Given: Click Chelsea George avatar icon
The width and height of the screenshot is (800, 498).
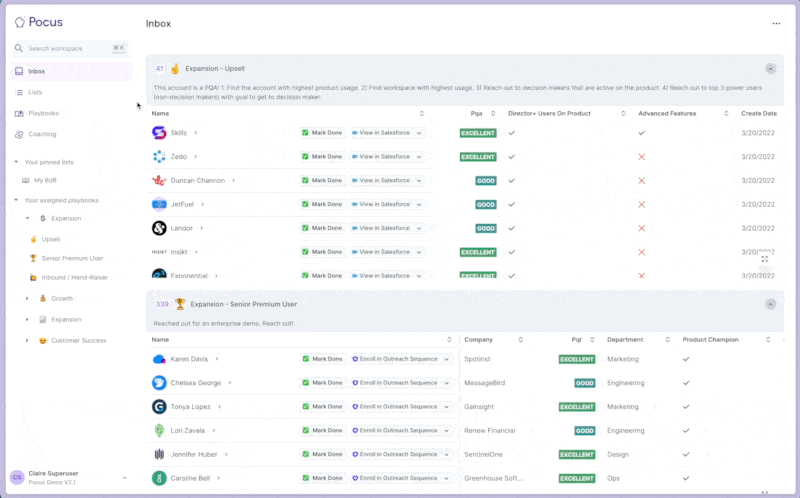Looking at the screenshot, I should 159,383.
